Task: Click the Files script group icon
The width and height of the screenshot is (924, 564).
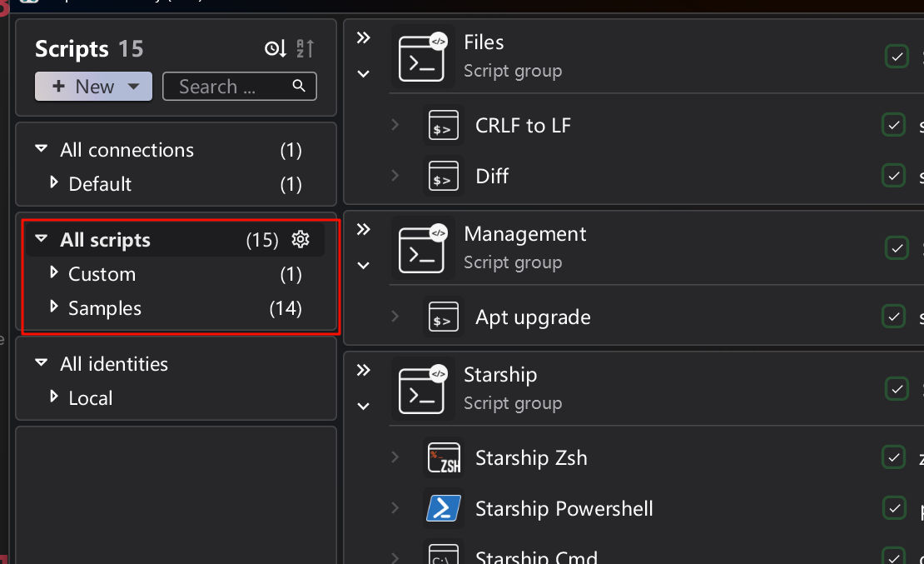Action: tap(422, 57)
